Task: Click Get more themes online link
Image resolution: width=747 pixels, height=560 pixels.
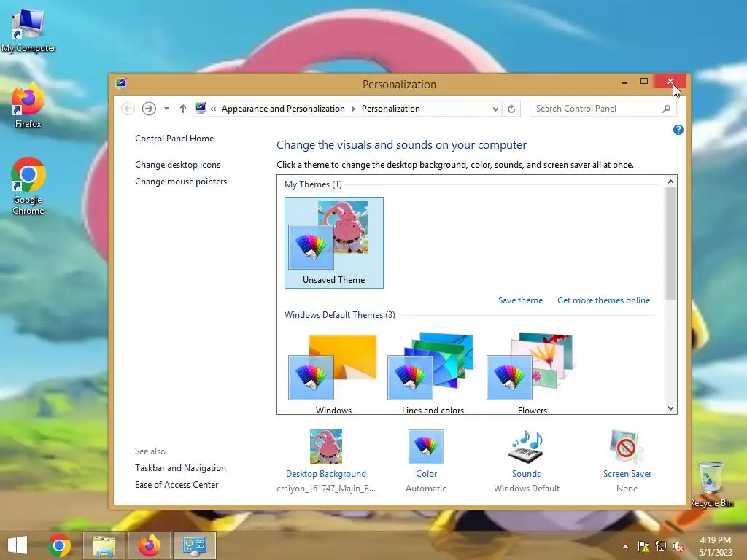Action: coord(603,300)
